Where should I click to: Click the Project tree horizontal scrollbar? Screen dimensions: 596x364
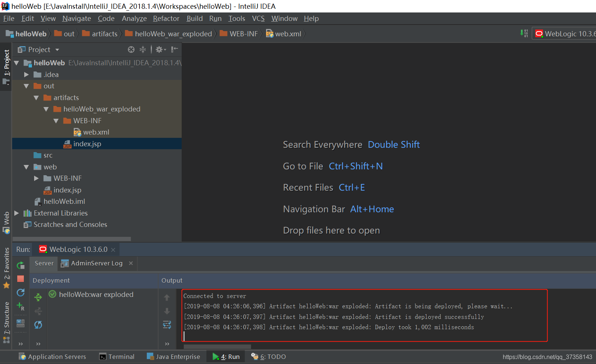coord(72,239)
